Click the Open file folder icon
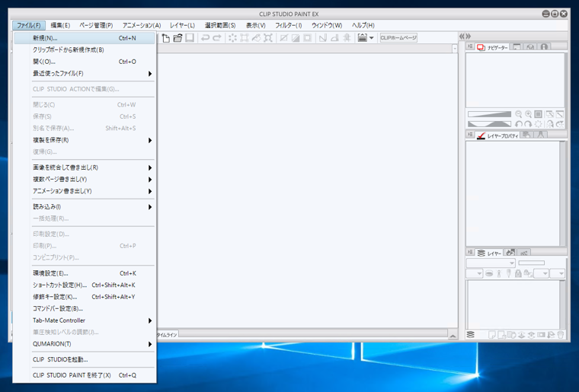 pos(178,37)
